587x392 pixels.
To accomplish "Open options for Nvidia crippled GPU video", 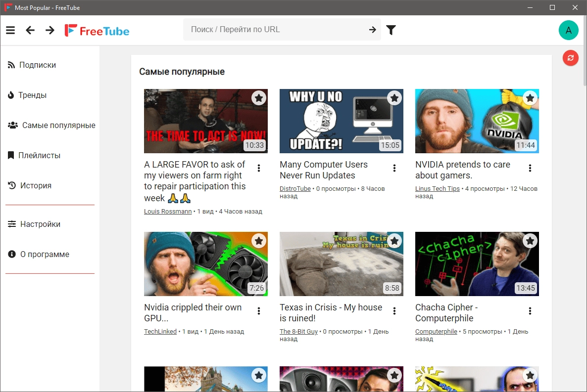I will click(259, 311).
